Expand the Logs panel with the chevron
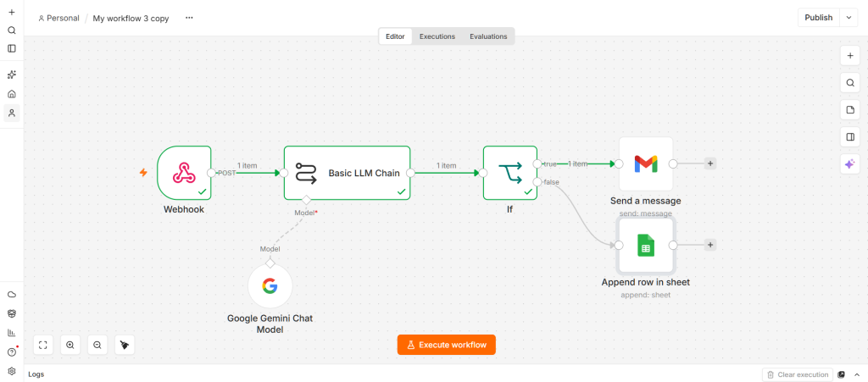This screenshot has height=382, width=868. 857,374
